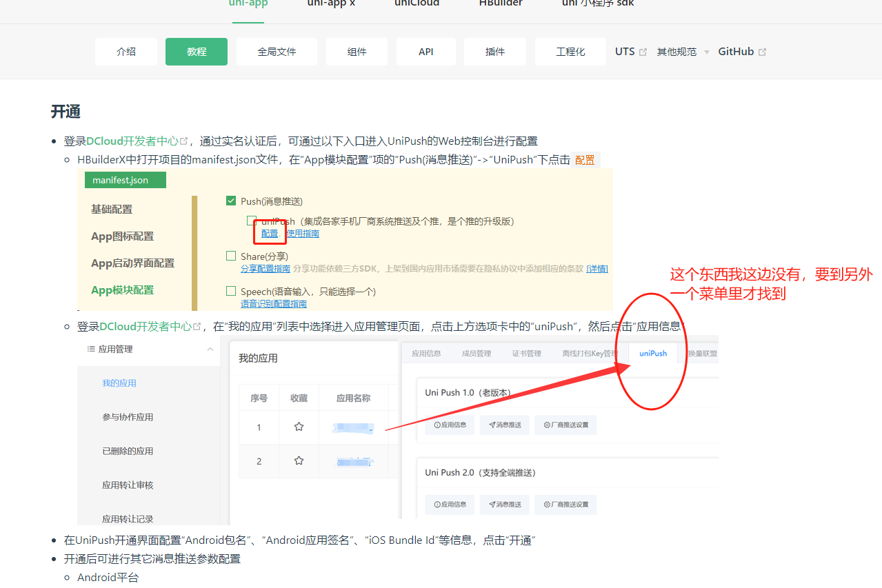Open DCloud开发者中心 link before 通过实名认证

click(132, 141)
